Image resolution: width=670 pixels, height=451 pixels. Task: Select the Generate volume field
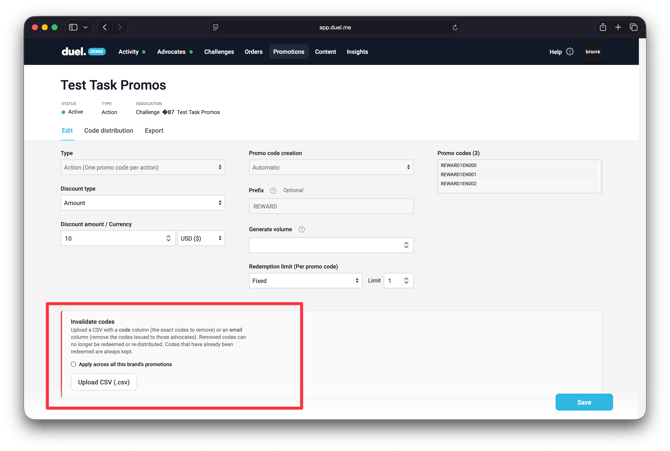(x=331, y=245)
